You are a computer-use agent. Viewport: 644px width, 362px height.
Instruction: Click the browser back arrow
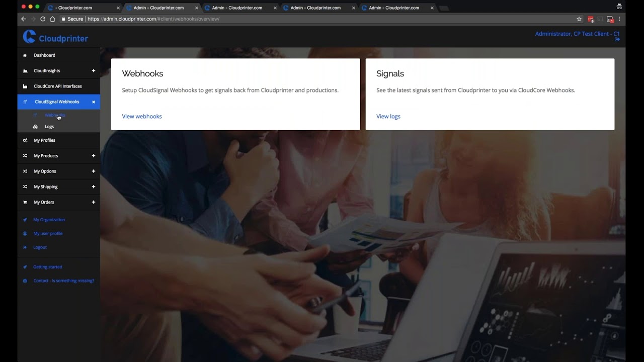coord(23,19)
